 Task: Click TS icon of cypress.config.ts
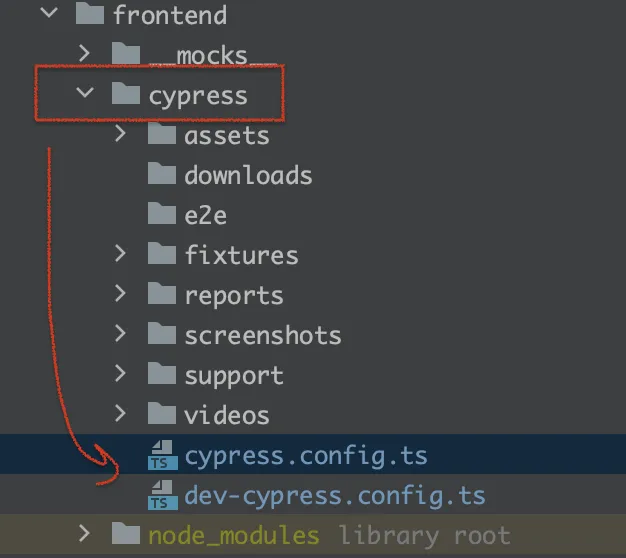pyautogui.click(x=162, y=455)
